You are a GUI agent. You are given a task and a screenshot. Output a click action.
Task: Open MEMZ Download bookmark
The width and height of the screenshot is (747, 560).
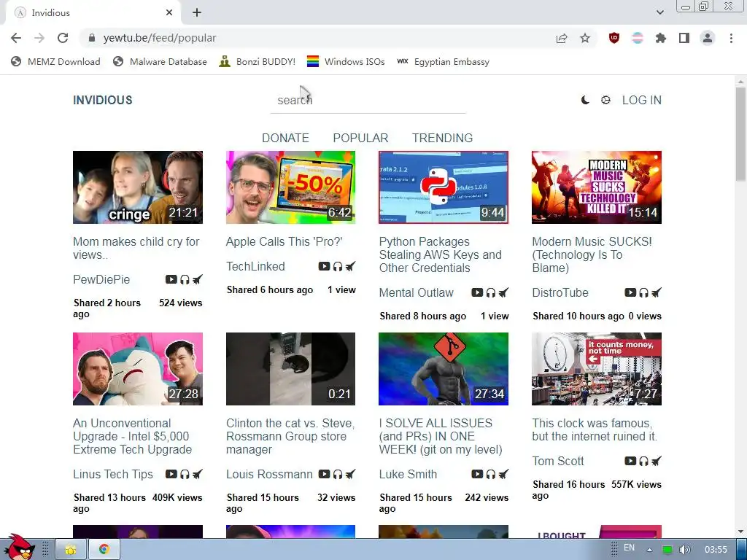(55, 61)
